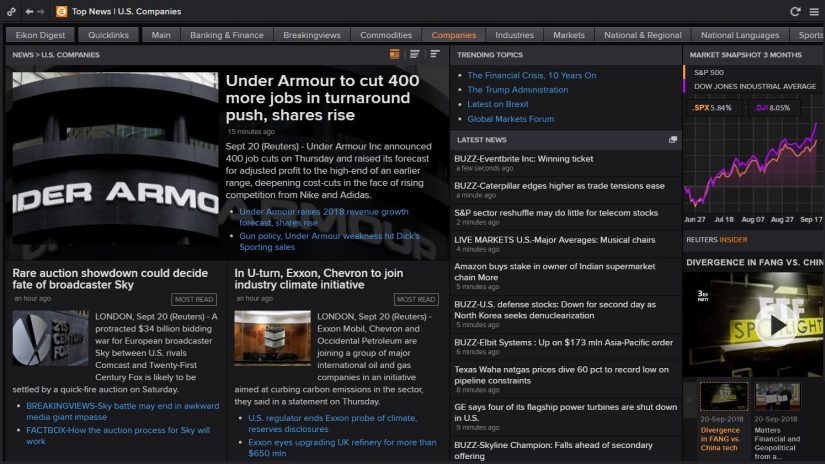The height and width of the screenshot is (464, 825).
Task: Click the orange Eikon app logo icon
Action: [62, 12]
